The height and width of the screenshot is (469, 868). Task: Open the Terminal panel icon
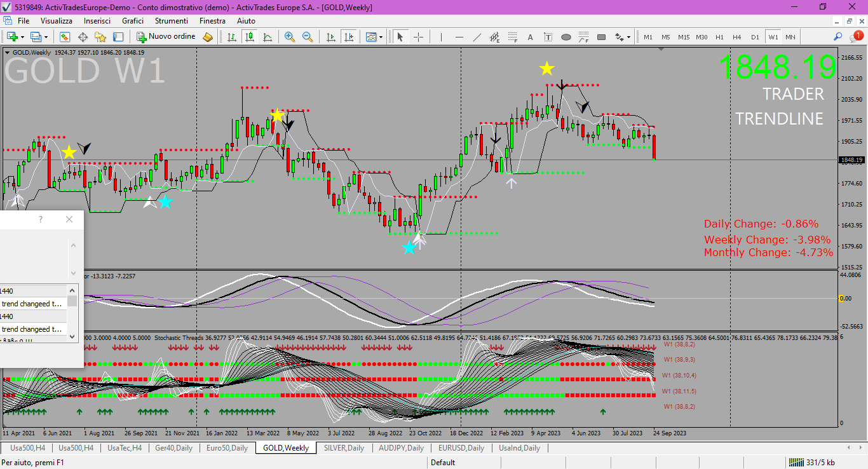[118, 37]
